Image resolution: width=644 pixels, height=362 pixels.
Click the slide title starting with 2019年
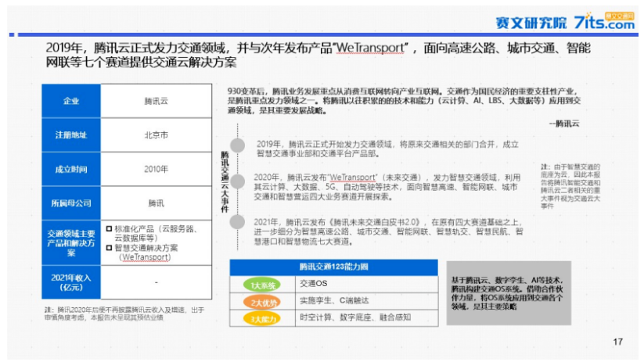tap(318, 55)
